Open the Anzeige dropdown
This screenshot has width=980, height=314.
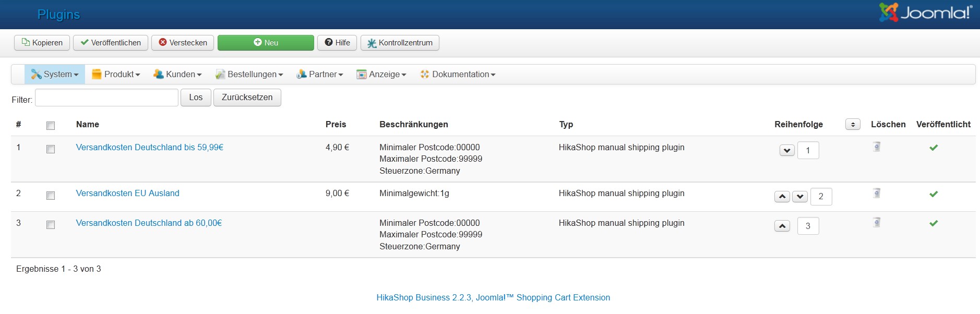pyautogui.click(x=381, y=75)
